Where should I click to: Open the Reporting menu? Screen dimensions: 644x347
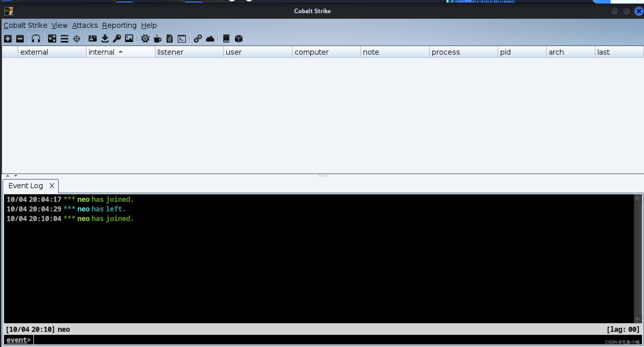(119, 25)
